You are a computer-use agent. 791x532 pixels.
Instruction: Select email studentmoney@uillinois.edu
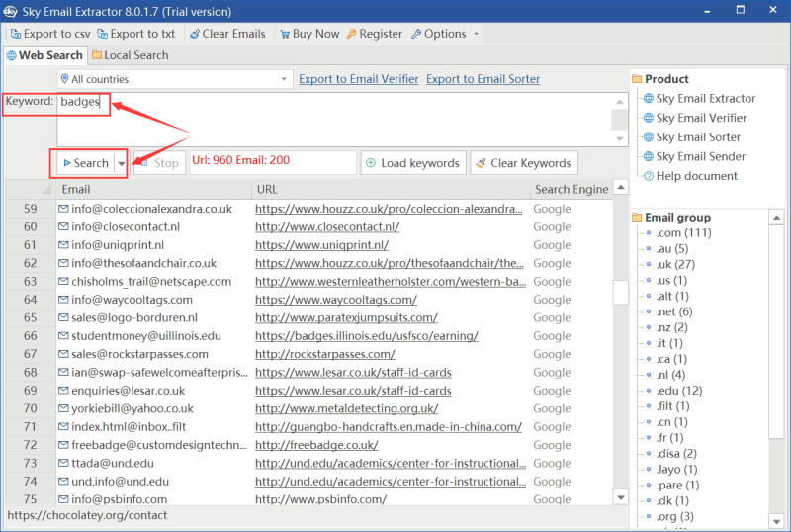pyautogui.click(x=145, y=336)
